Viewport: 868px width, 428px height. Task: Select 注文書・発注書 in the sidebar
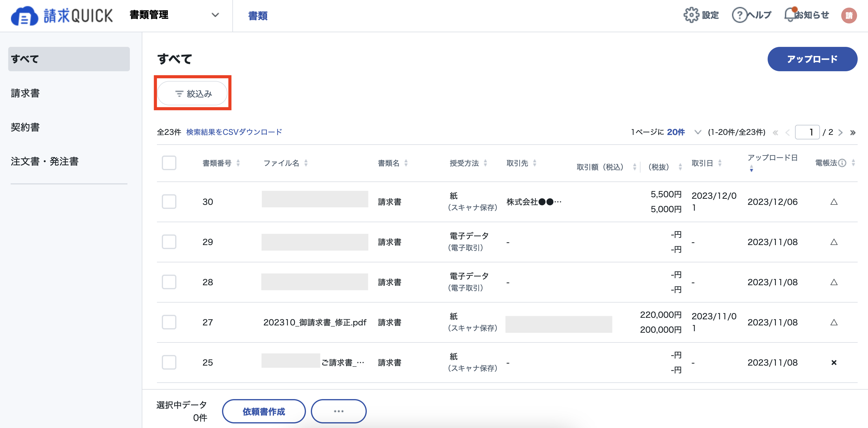pos(44,162)
